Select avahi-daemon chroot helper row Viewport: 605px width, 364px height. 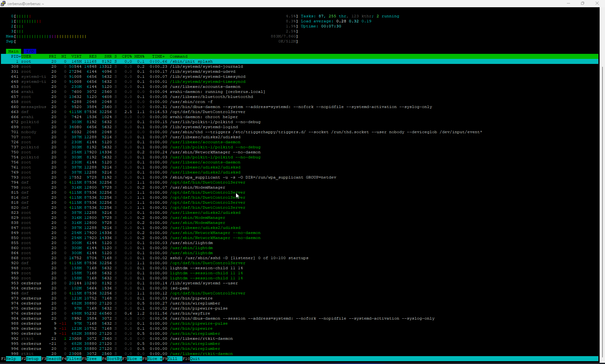click(x=300, y=117)
